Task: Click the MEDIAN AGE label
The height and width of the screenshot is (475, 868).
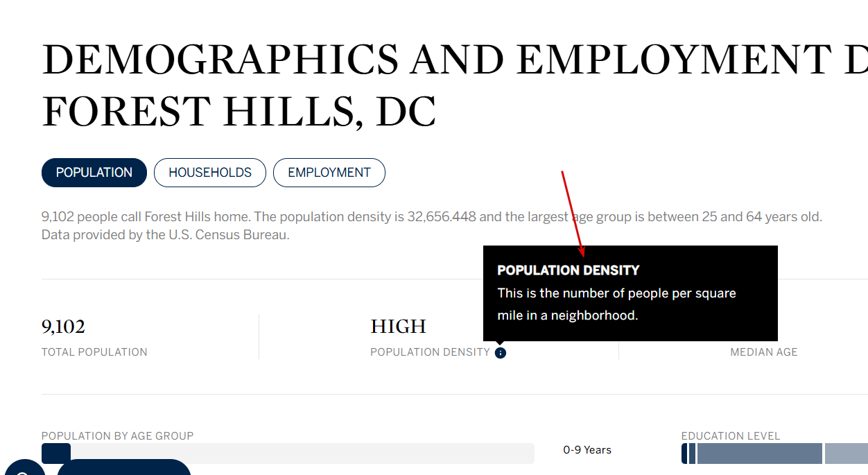Action: (764, 352)
